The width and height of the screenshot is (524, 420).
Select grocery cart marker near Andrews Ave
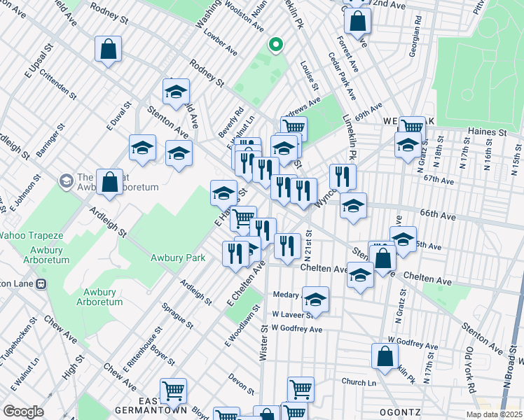(x=294, y=127)
